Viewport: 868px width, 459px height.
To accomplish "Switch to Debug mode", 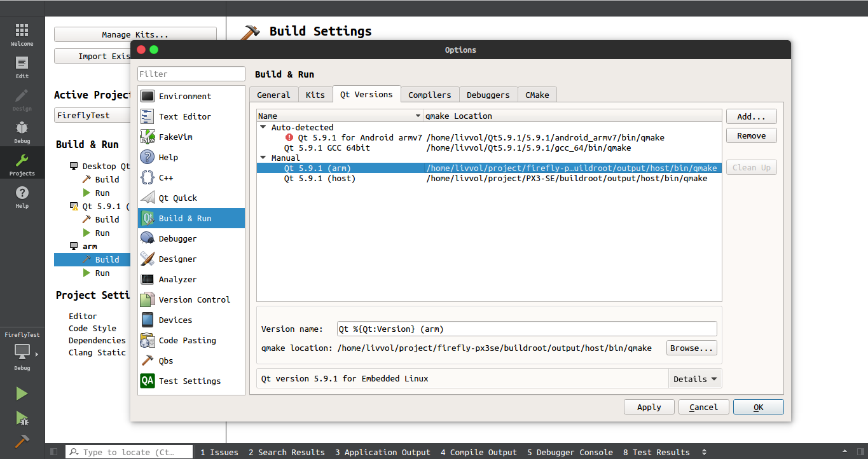I will pos(22,132).
